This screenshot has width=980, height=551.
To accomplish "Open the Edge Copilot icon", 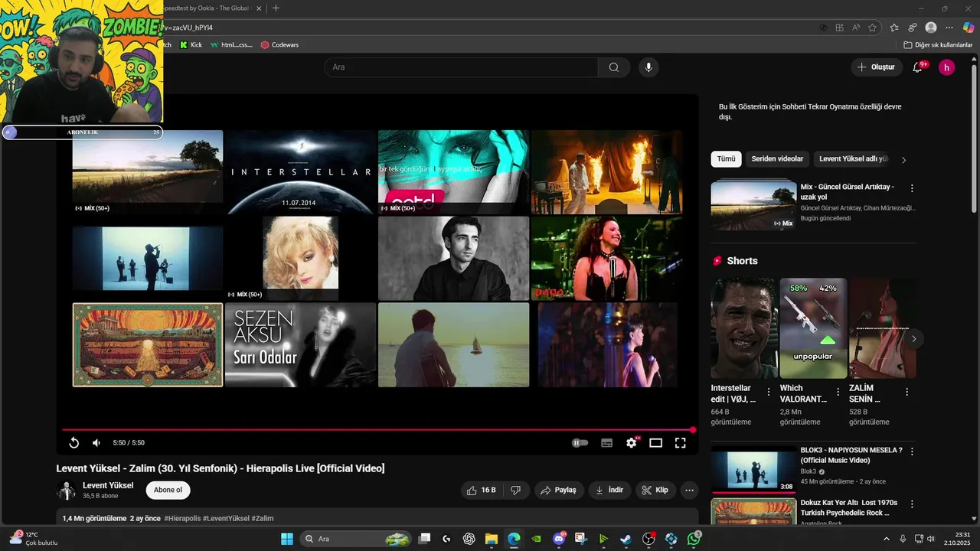I will (x=969, y=28).
